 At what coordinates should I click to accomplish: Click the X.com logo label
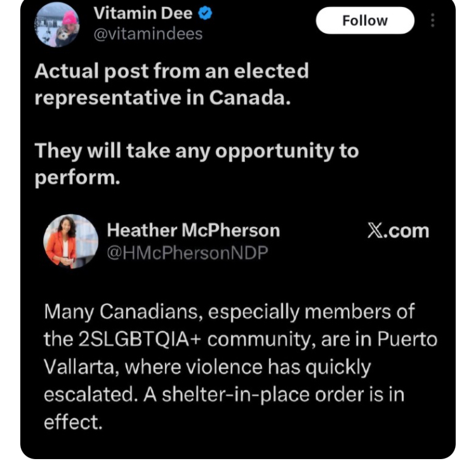point(398,231)
